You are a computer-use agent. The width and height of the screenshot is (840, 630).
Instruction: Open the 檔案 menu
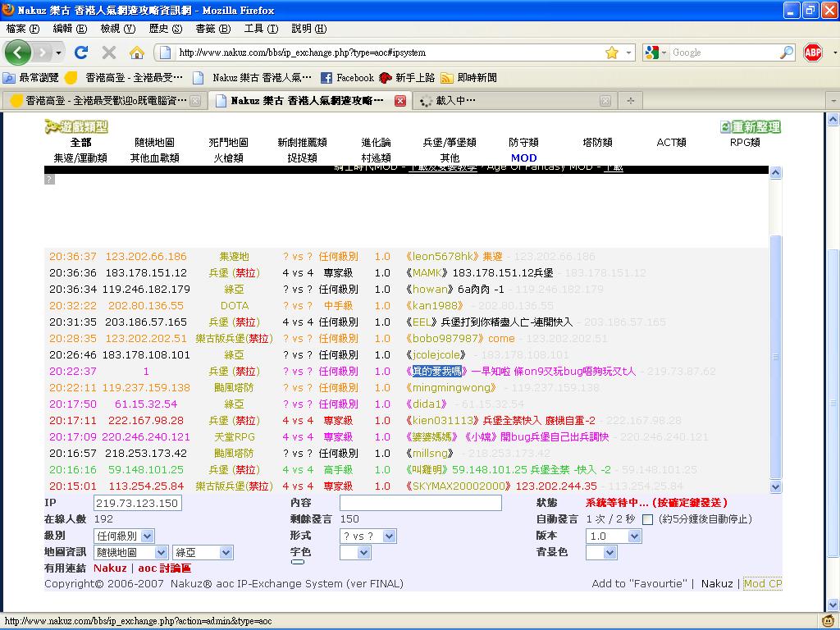pyautogui.click(x=23, y=29)
